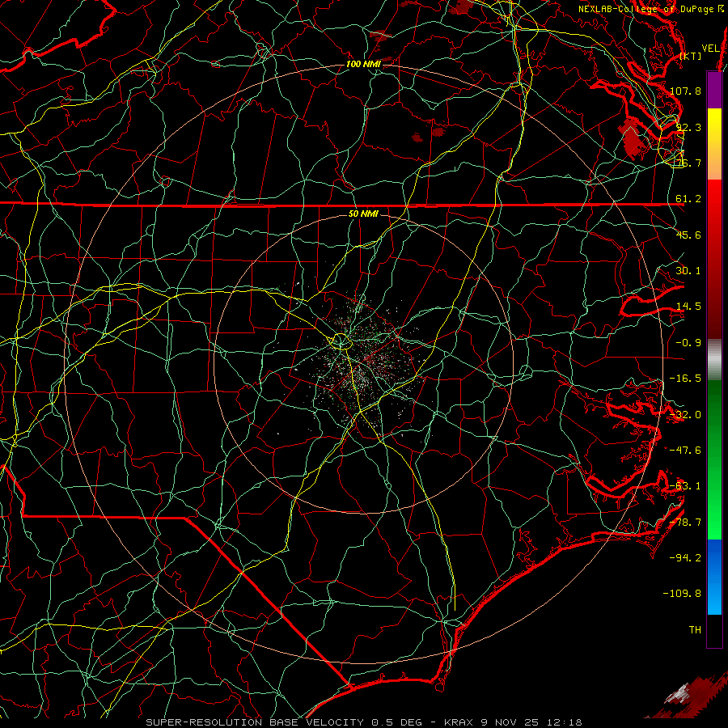728x728 pixels.
Task: Click the 30.1 legend value
Action: [688, 271]
